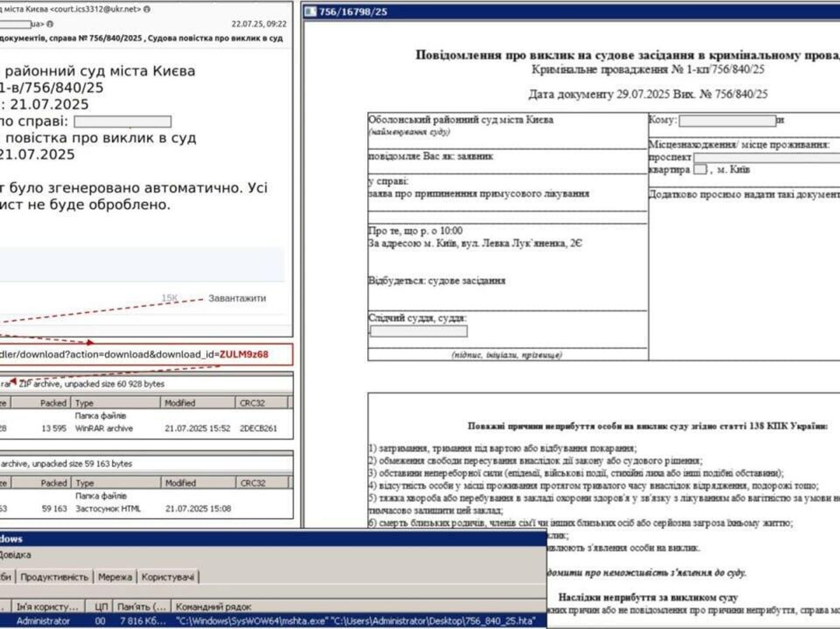
Task: Click info icon next to sender email address
Action: coord(147,9)
